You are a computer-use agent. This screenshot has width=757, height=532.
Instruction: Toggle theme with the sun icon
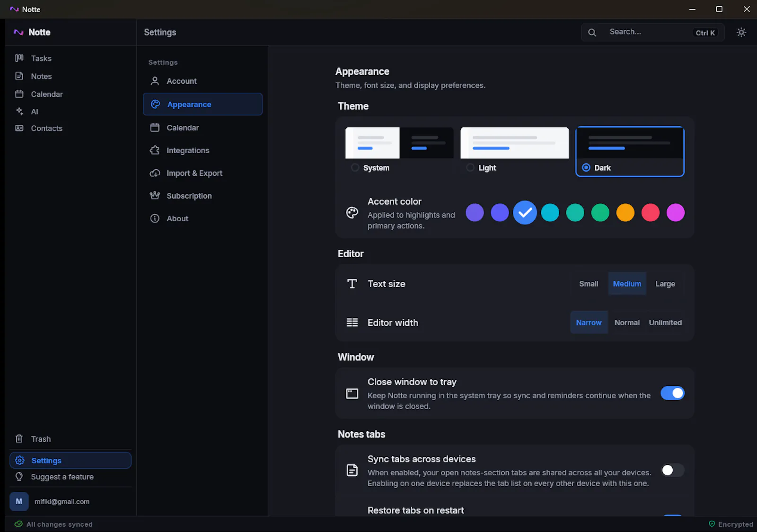[741, 32]
